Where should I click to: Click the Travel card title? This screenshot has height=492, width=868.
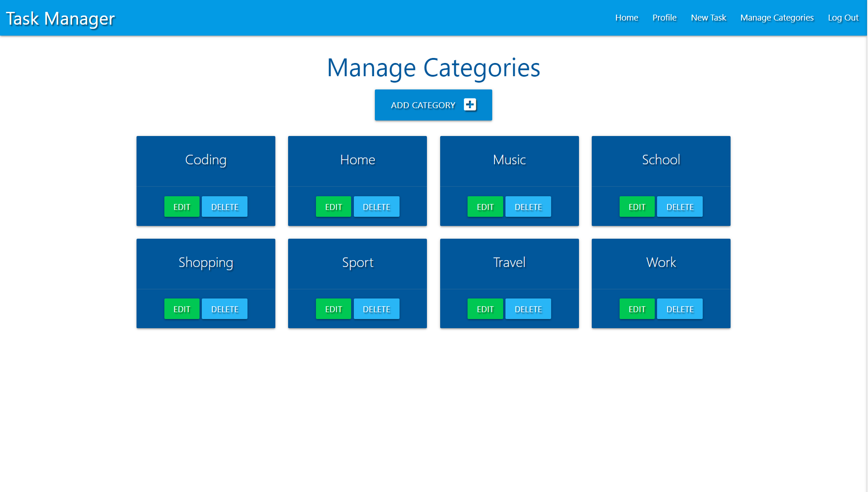tap(510, 262)
